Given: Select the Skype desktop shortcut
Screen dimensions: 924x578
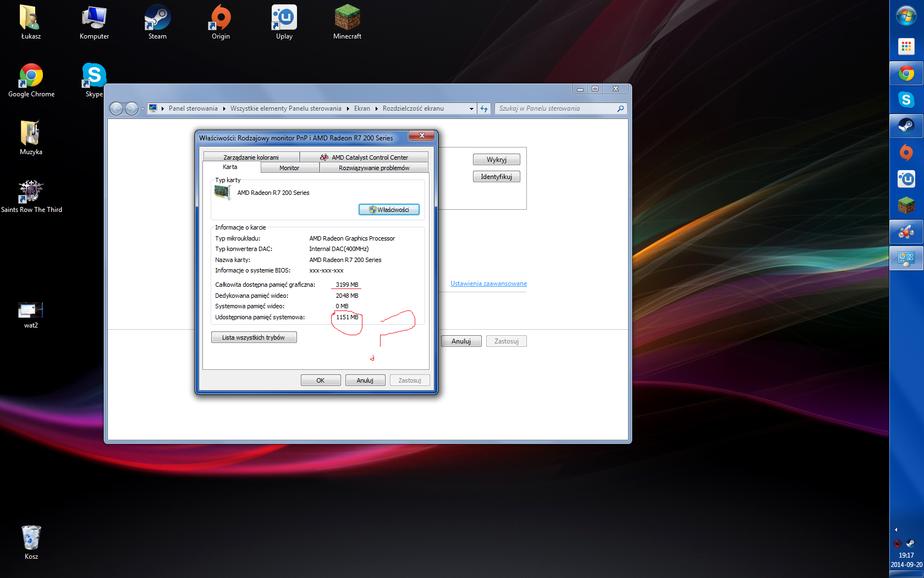Looking at the screenshot, I should point(94,80).
